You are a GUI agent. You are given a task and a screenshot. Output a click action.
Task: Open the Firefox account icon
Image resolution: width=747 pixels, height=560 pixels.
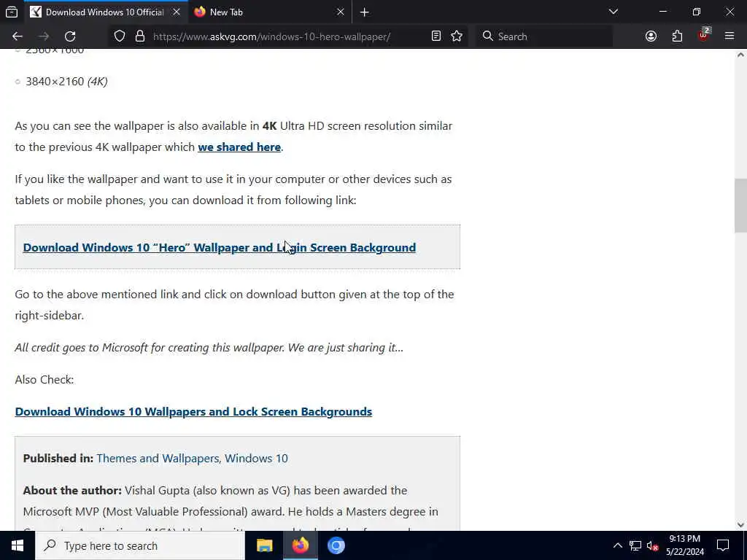(x=651, y=36)
